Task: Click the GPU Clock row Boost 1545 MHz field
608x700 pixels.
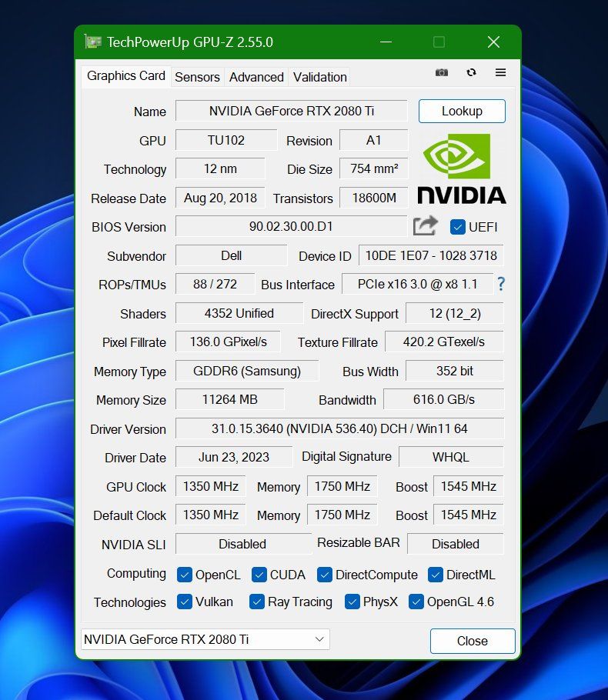Action: pos(469,486)
